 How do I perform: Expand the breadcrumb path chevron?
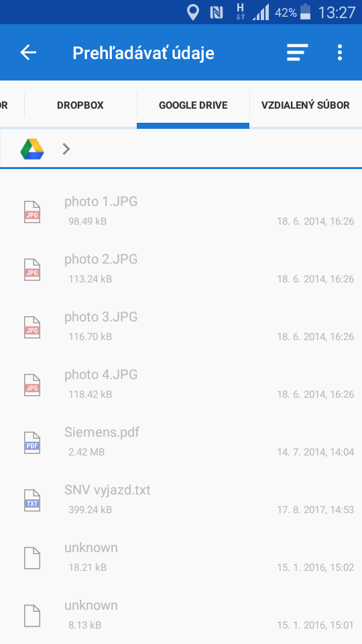pyautogui.click(x=66, y=149)
